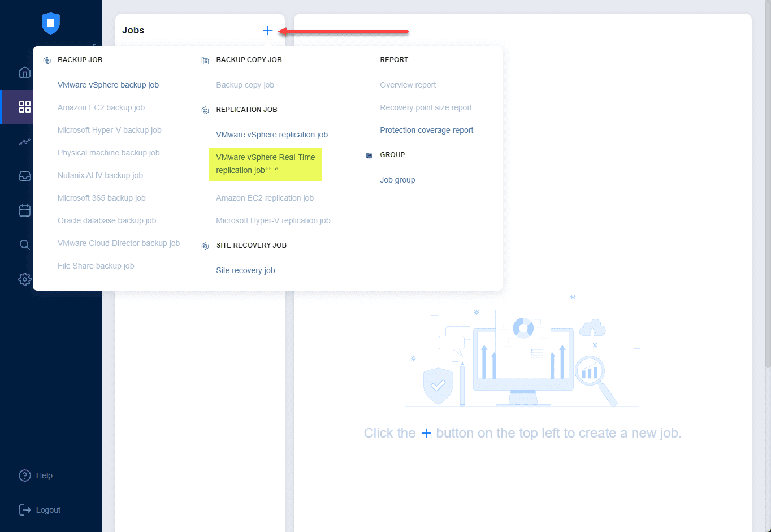Choose Microsoft Hyper-V backup job
The width and height of the screenshot is (771, 532).
[110, 130]
